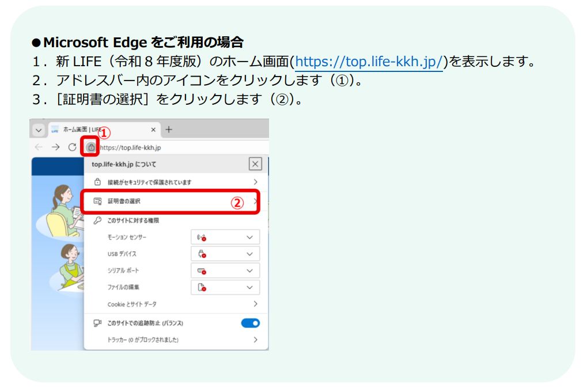Click the シリアル ポート label
Viewport: 583px width, 392px height.
pyautogui.click(x=123, y=271)
